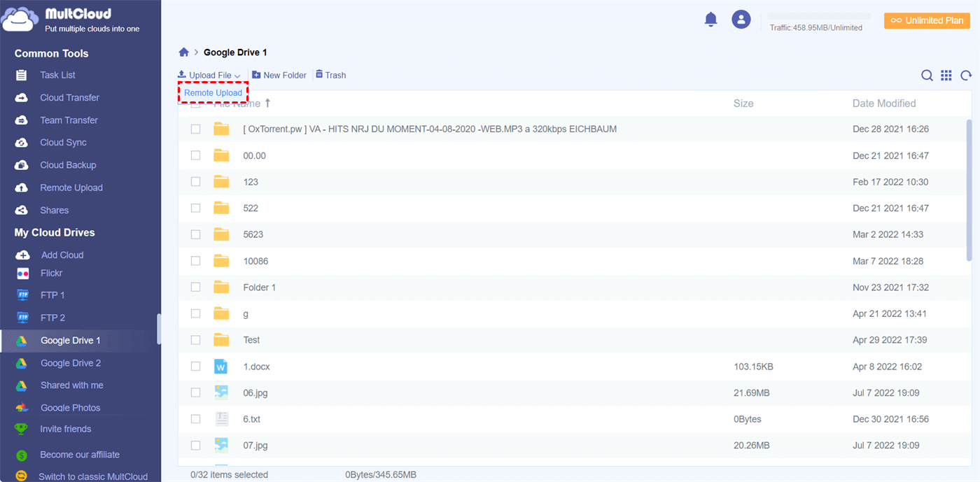Click the Remote Upload sidebar icon

pyautogui.click(x=22, y=187)
